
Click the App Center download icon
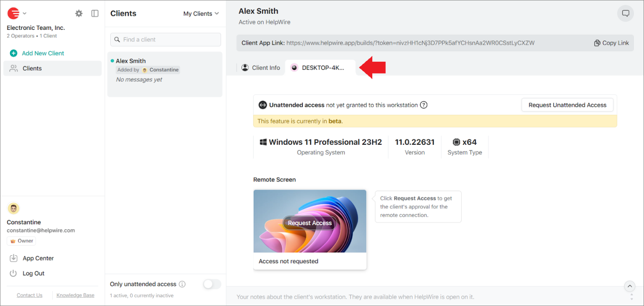(13, 258)
